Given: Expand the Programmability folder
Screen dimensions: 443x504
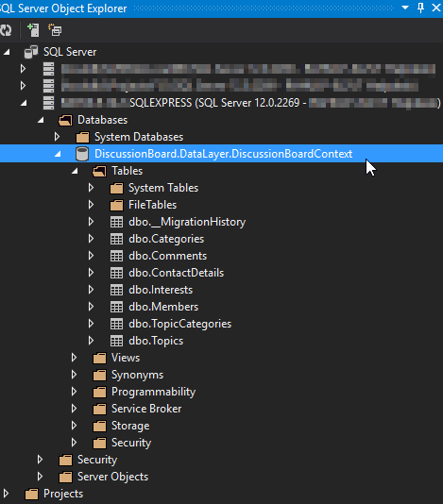Looking at the screenshot, I should (x=74, y=392).
